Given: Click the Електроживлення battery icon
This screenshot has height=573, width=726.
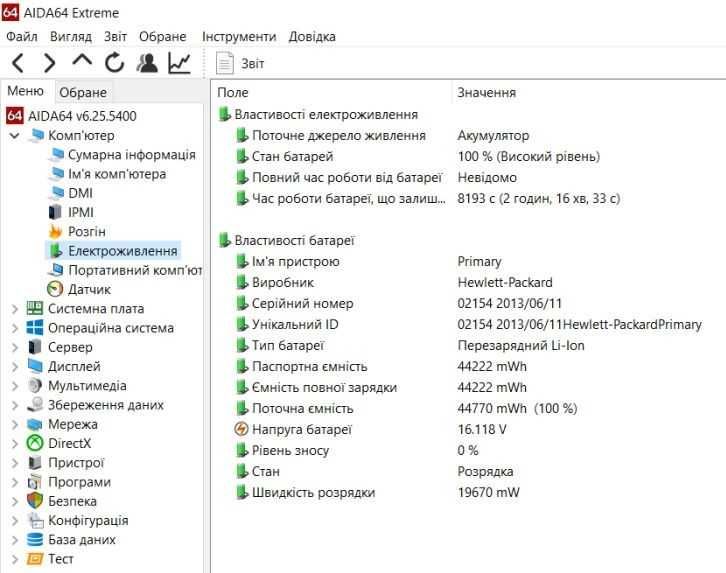Looking at the screenshot, I should [56, 250].
